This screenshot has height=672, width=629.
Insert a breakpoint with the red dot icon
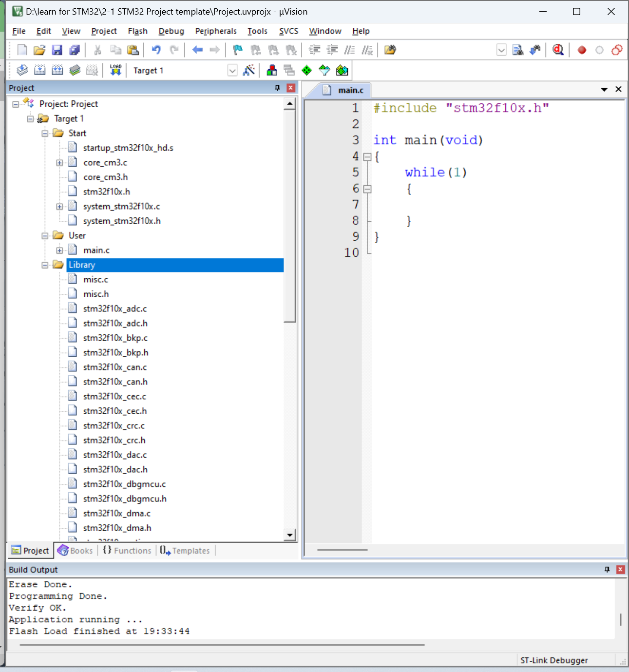point(582,50)
